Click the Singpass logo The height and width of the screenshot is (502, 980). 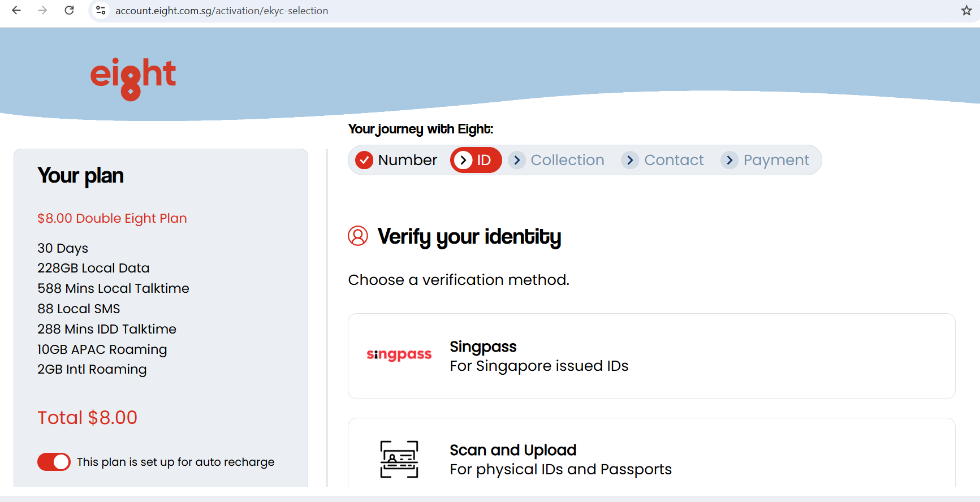pyautogui.click(x=399, y=354)
